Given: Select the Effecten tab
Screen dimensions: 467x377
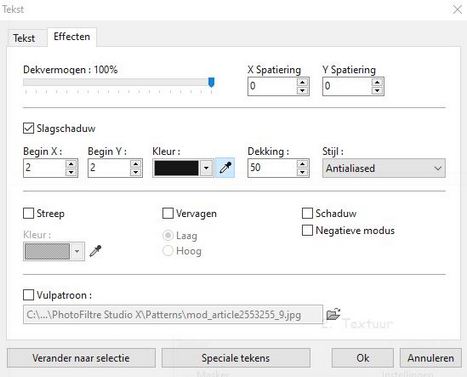Looking at the screenshot, I should (x=72, y=36).
